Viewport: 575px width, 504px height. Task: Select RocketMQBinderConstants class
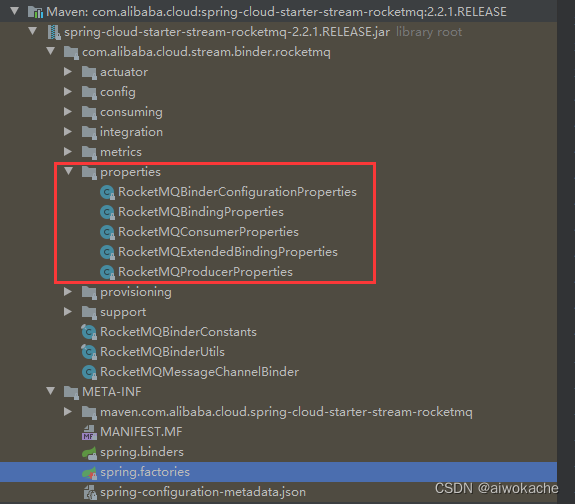point(178,332)
